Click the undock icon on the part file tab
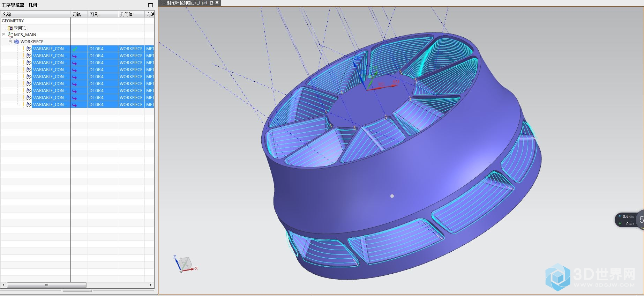Image resolution: width=644 pixels, height=296 pixels. coord(211,3)
